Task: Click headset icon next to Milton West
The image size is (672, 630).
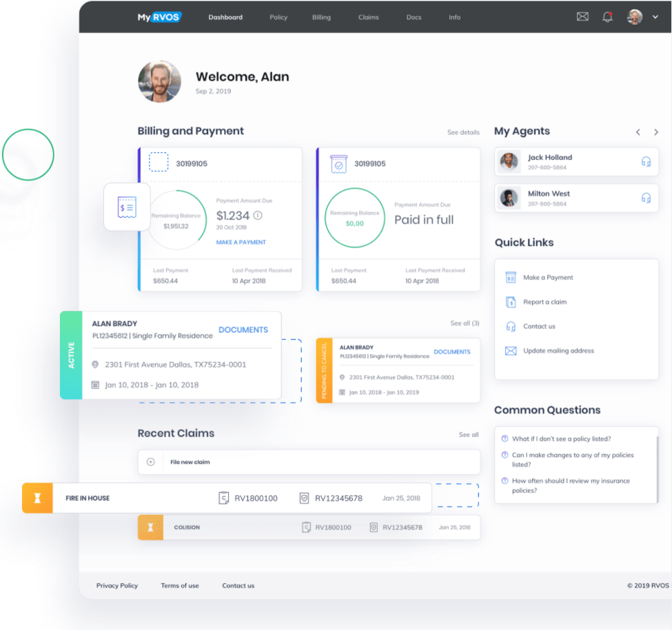Action: point(646,198)
